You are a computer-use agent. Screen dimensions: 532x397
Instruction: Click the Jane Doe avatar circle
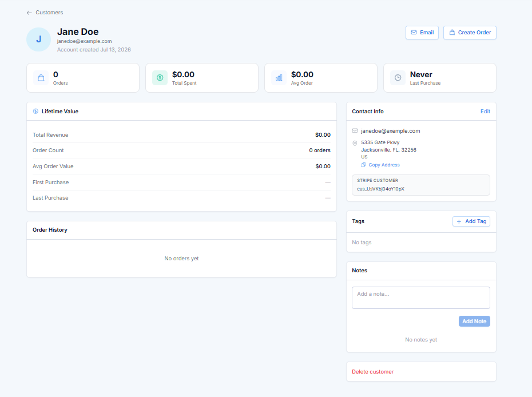(x=39, y=39)
